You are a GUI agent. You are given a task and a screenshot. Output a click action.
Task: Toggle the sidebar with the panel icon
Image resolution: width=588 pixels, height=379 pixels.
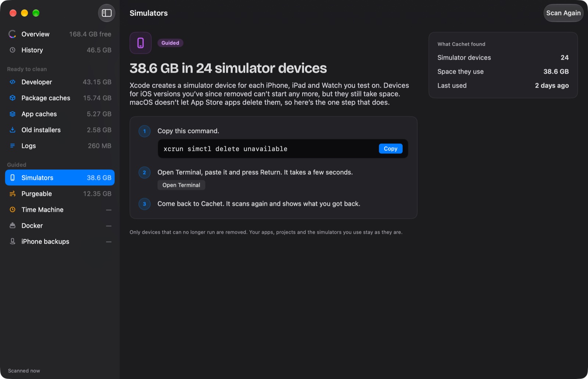pos(107,13)
